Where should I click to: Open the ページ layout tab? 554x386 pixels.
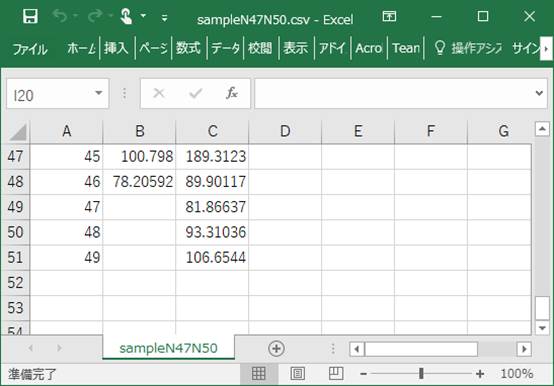click(153, 48)
